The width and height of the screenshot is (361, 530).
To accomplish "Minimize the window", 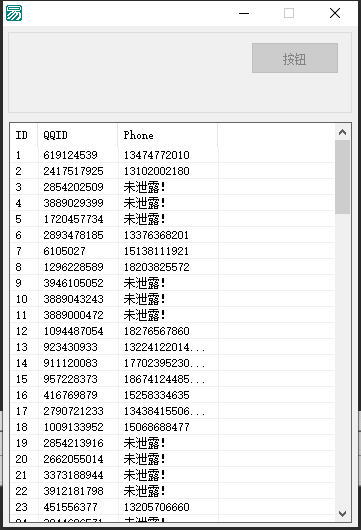I will pyautogui.click(x=244, y=13).
